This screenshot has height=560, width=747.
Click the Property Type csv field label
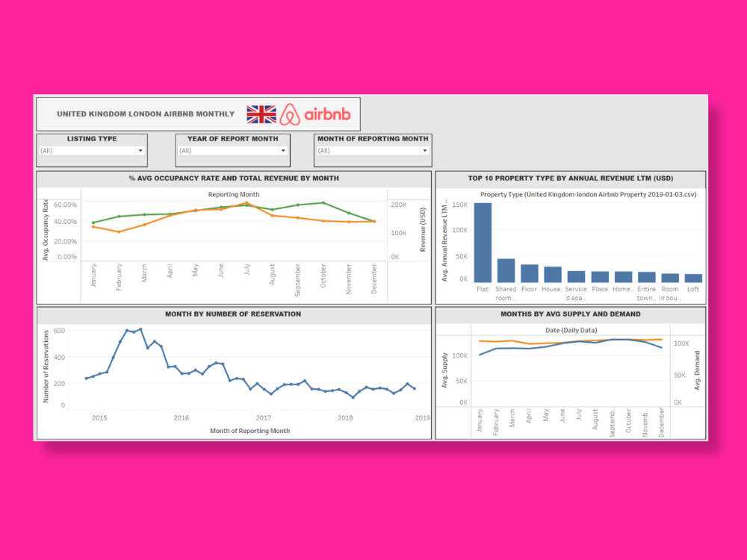(589, 194)
